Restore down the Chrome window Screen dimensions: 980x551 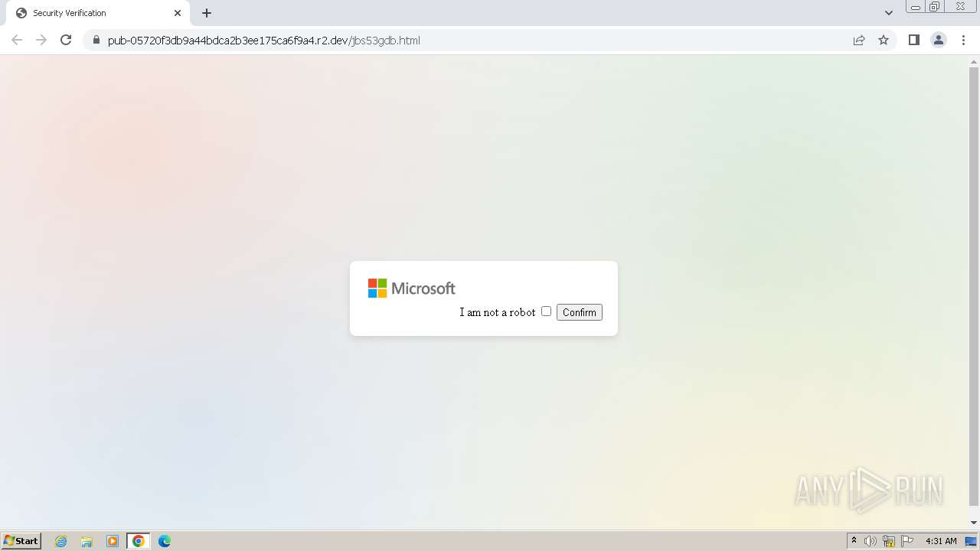935,7
